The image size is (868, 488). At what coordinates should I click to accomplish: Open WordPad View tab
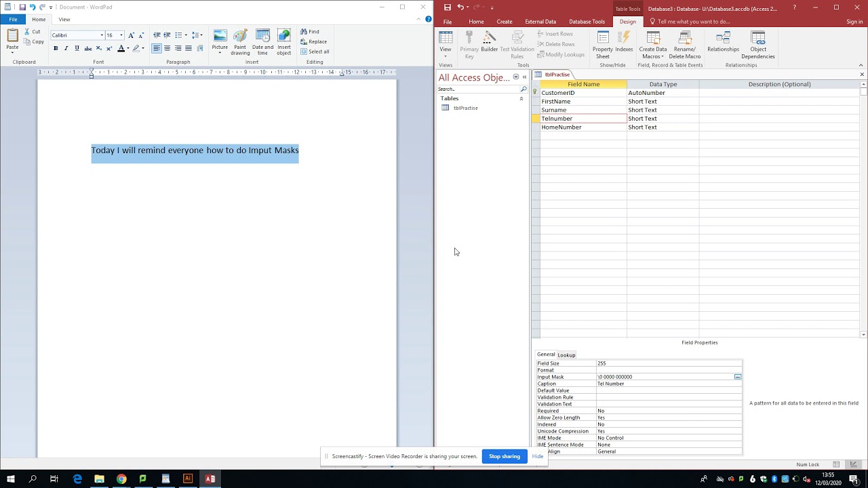[x=64, y=19]
